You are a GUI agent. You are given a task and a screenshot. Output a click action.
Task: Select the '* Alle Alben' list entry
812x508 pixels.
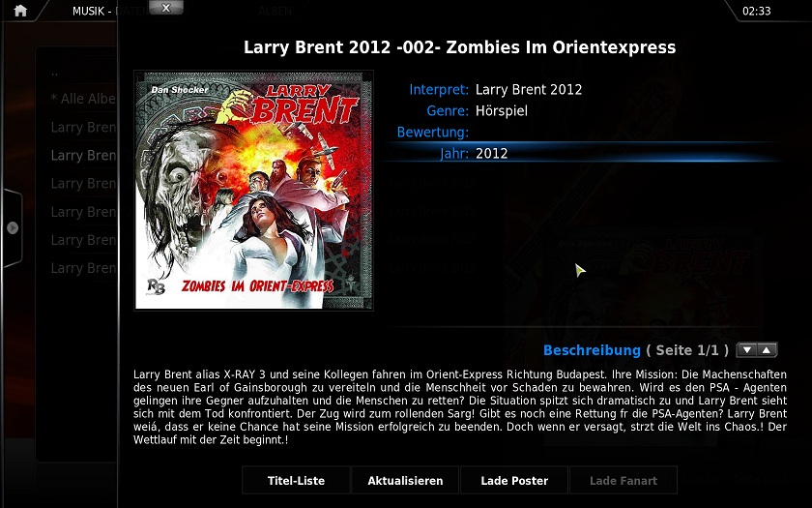point(83,99)
